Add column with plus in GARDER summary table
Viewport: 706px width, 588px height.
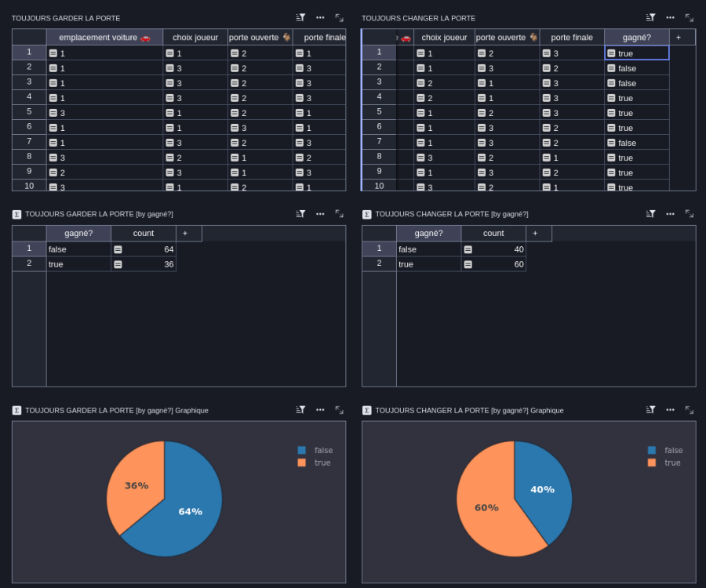tap(185, 233)
